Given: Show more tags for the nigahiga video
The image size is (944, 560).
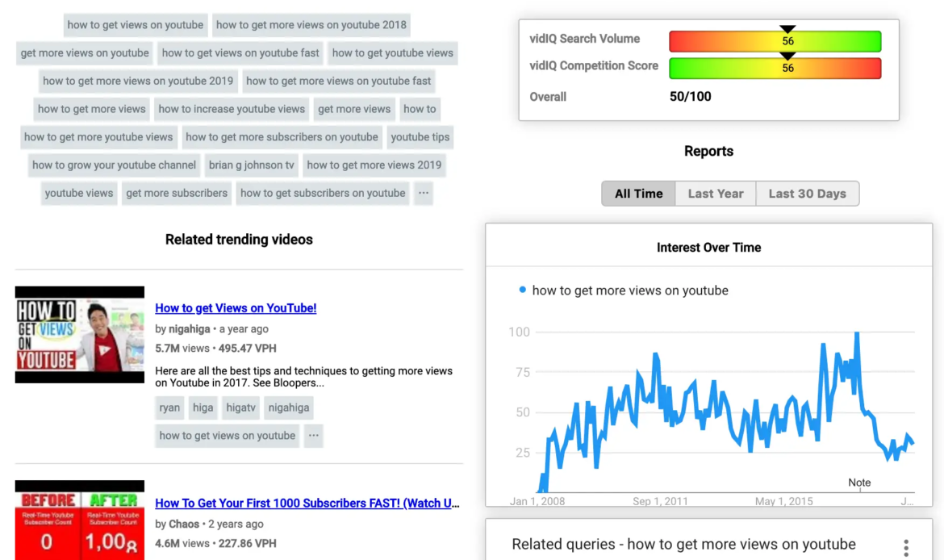Looking at the screenshot, I should point(314,436).
